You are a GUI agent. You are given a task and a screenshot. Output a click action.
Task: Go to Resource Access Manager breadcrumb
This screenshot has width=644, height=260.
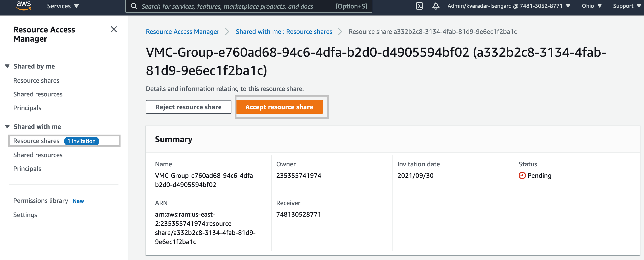pyautogui.click(x=182, y=32)
